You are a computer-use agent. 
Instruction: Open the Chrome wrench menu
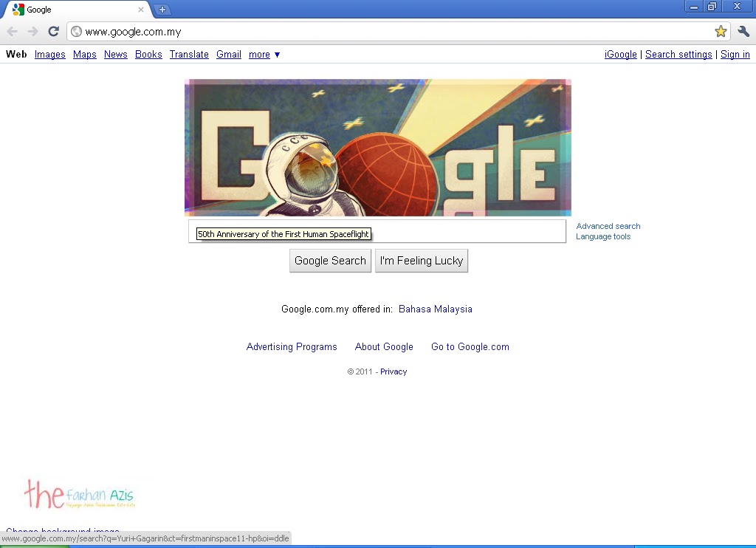point(743,31)
